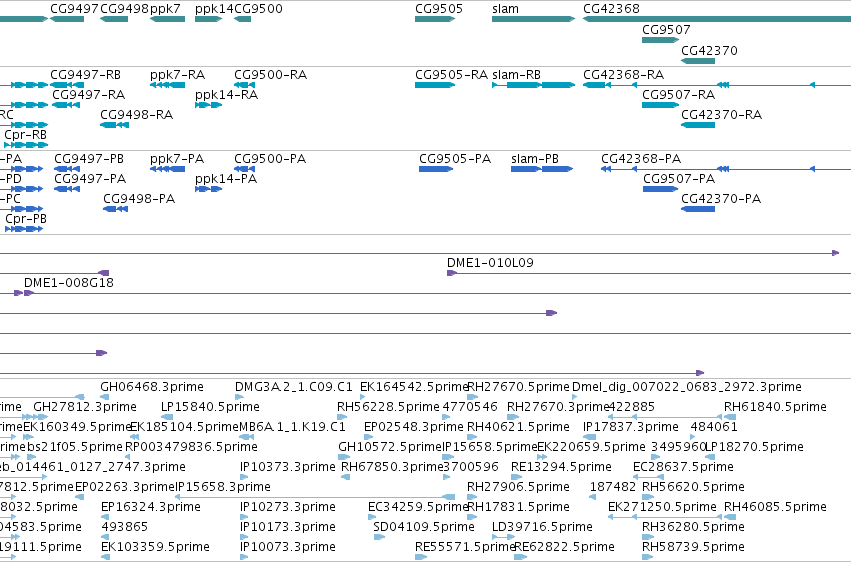This screenshot has height=562, width=851.
Task: Click the CG9507-PA protein bar
Action: 661,189
